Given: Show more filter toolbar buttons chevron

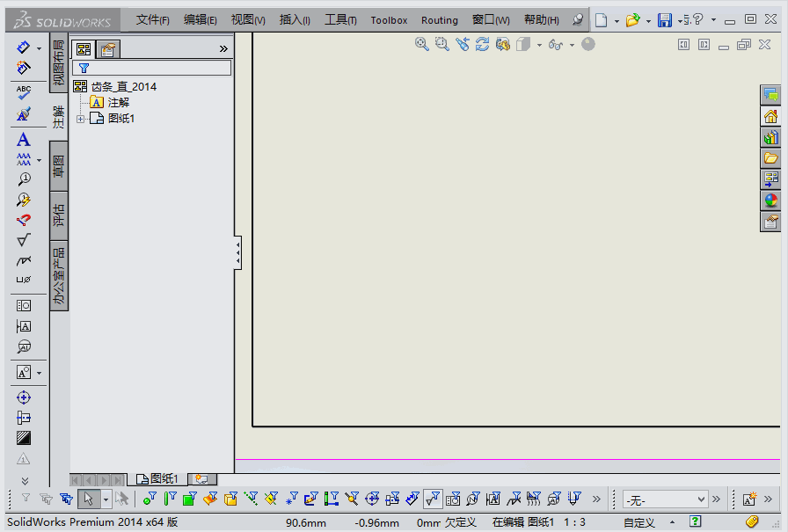Looking at the screenshot, I should pyautogui.click(x=596, y=499).
